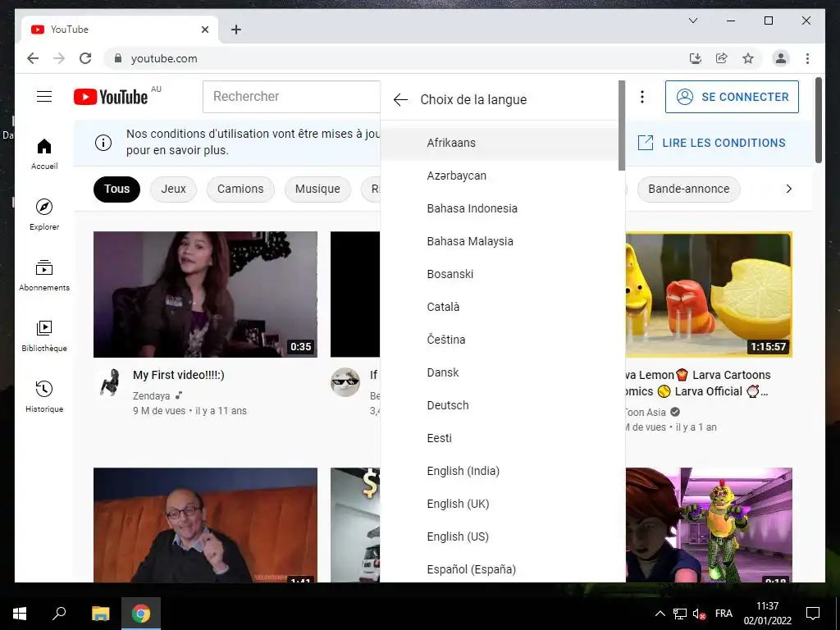Open Zendaya channel avatar
Viewport: 840px width, 630px height.
111,382
